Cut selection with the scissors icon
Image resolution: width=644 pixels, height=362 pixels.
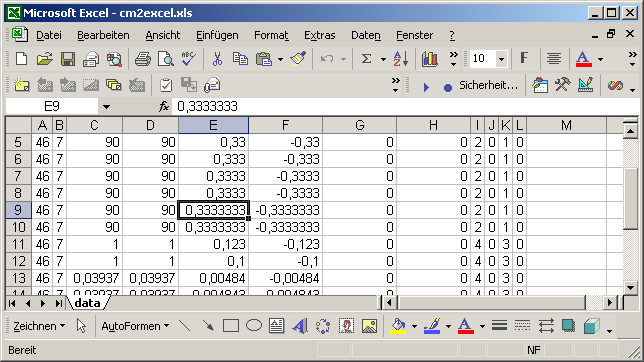(x=217, y=59)
